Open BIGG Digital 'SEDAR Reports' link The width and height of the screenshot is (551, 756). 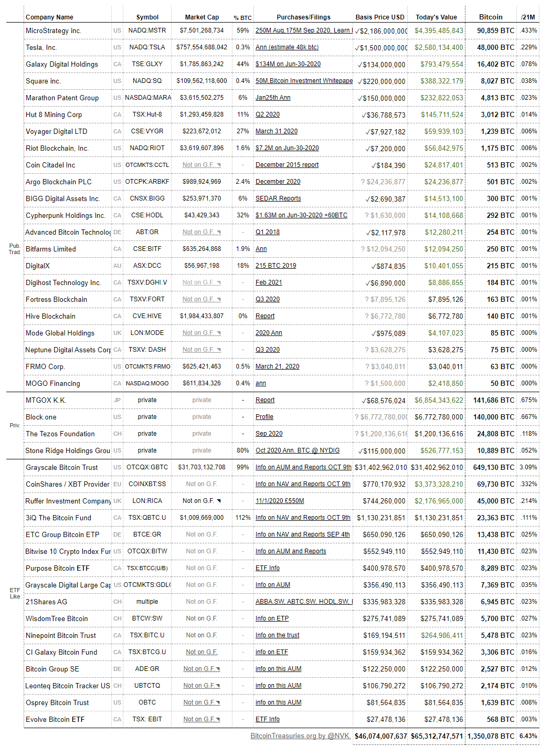[x=278, y=198]
